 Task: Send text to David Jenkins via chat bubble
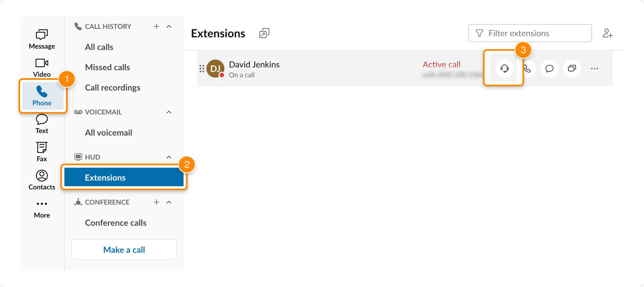[x=549, y=69]
